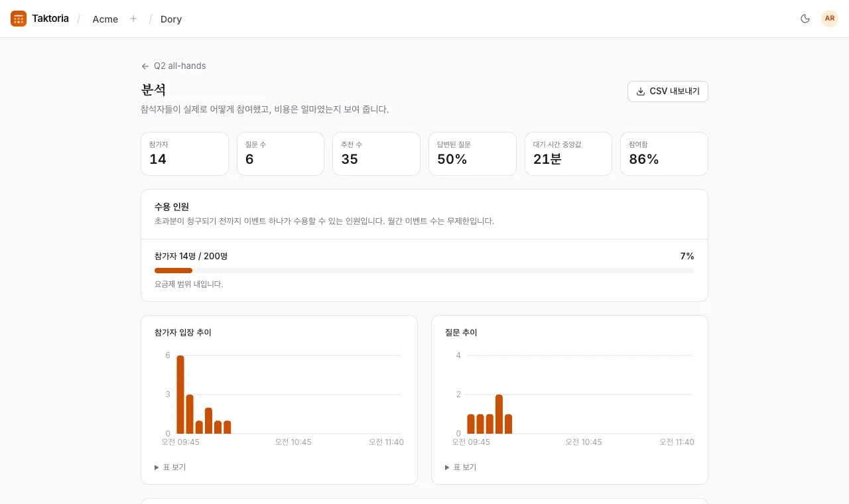Click the 수용 인원 section title
Screen dimensions: 849x504
coord(172,207)
